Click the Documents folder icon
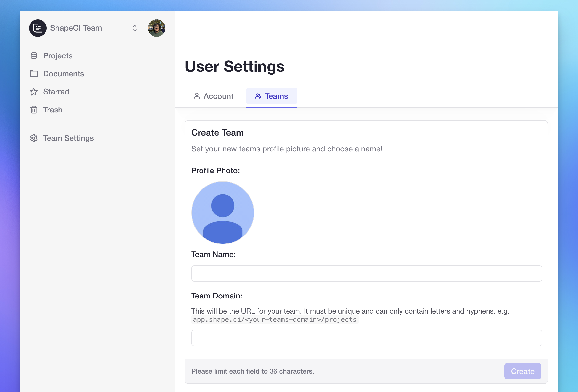Viewport: 578px width, 392px height. click(x=34, y=74)
